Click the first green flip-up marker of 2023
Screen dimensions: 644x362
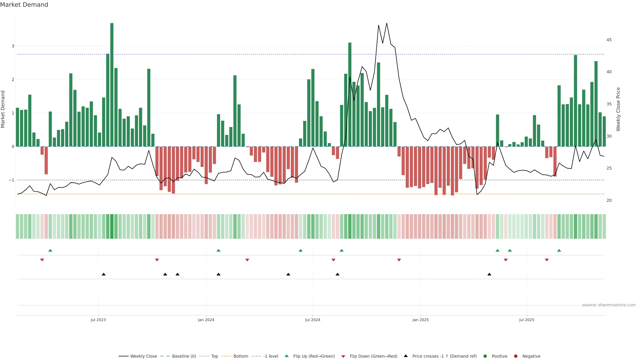click(50, 251)
